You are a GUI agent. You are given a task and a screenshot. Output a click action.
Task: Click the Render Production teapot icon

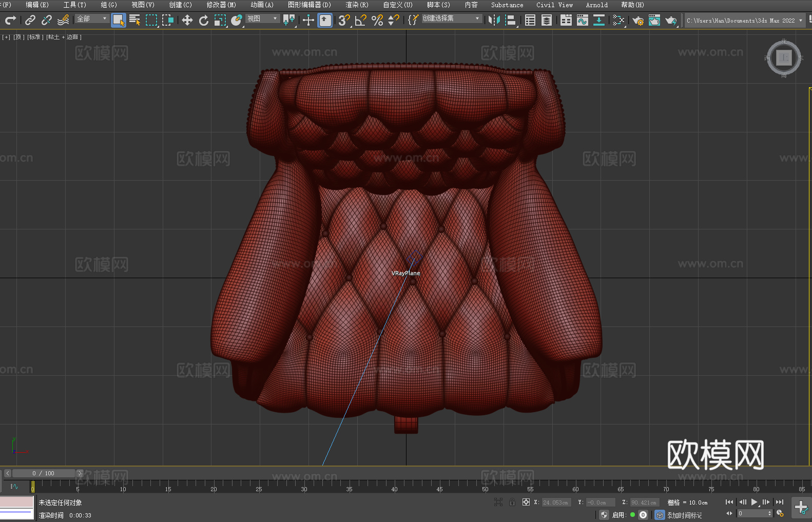click(671, 20)
